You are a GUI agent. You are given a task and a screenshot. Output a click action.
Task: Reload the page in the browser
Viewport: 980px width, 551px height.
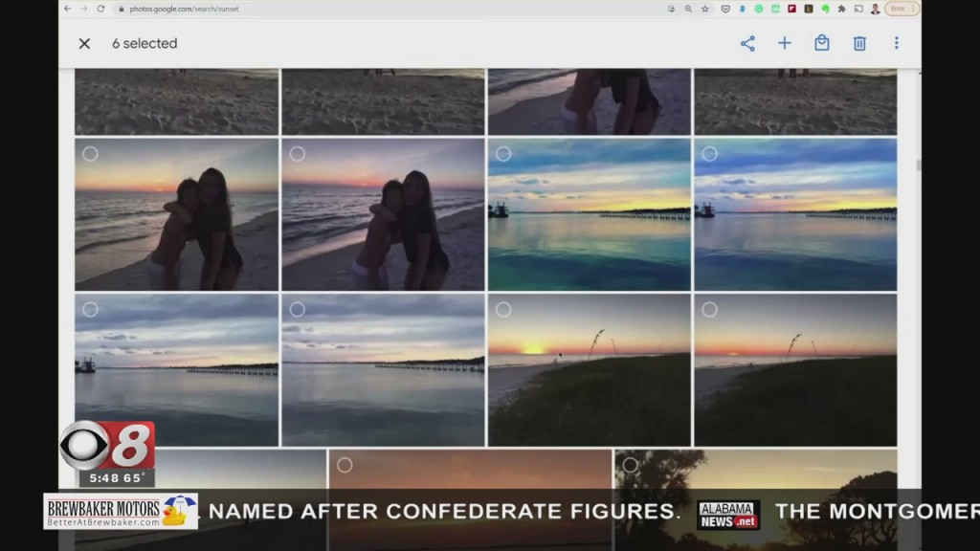(100, 9)
